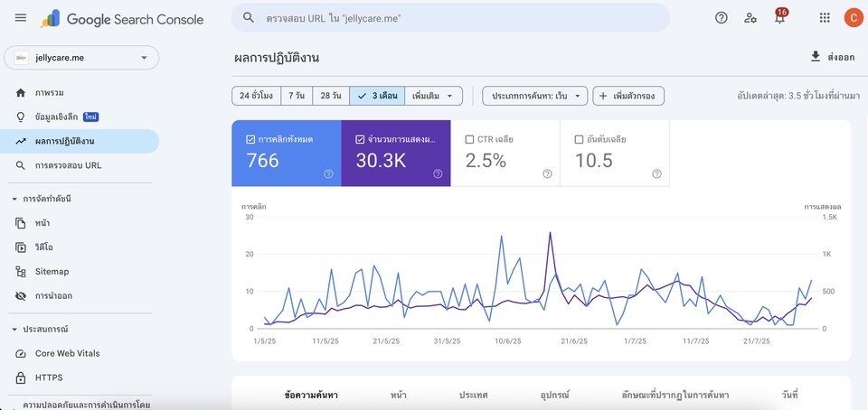The height and width of the screenshot is (410, 868).
Task: Enable the average CTR checkbox
Action: [469, 140]
